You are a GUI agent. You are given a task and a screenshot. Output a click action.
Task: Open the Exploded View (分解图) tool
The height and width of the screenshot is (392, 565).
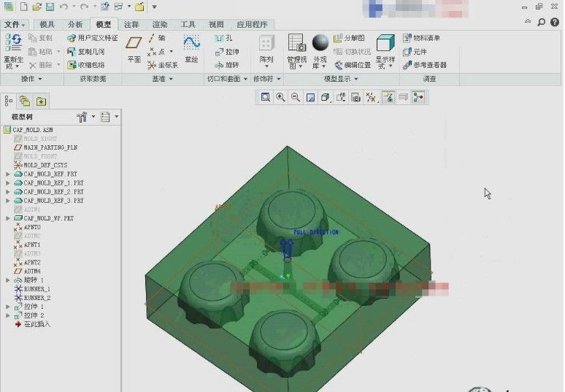pos(349,38)
